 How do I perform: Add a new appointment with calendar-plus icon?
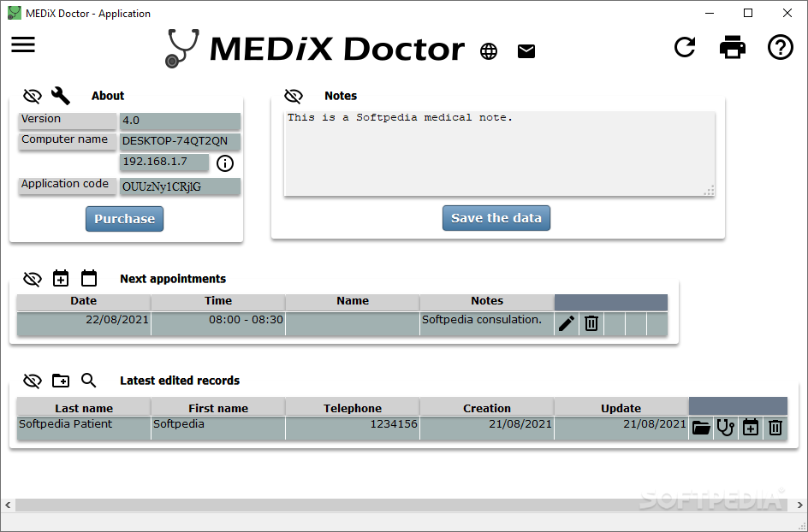pos(61,278)
